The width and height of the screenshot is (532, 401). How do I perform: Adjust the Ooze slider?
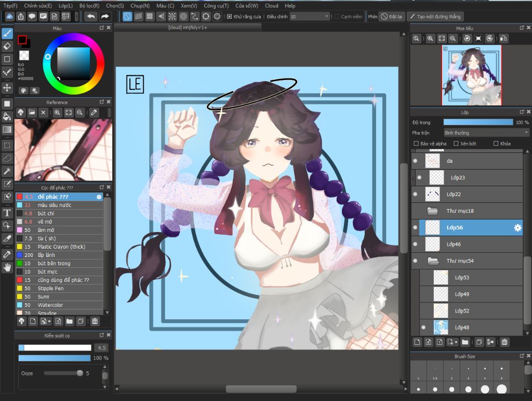63,373
